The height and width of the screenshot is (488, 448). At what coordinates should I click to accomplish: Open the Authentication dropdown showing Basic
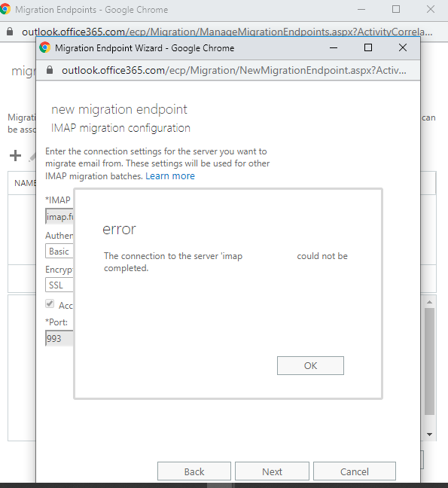[x=59, y=251]
